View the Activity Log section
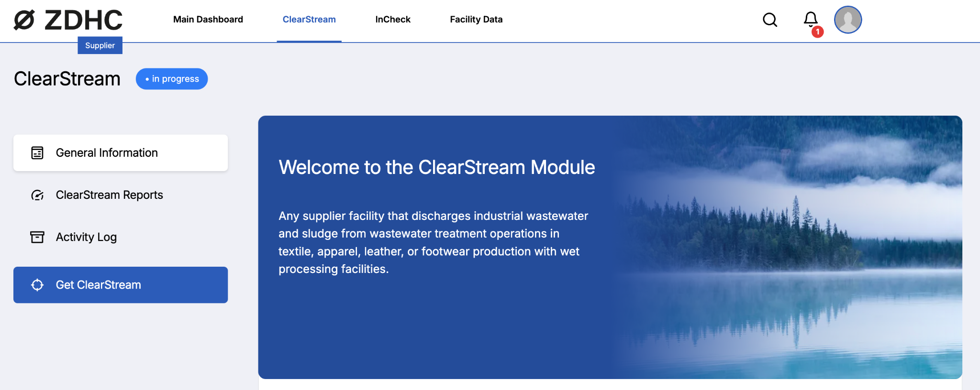 [x=121, y=237]
